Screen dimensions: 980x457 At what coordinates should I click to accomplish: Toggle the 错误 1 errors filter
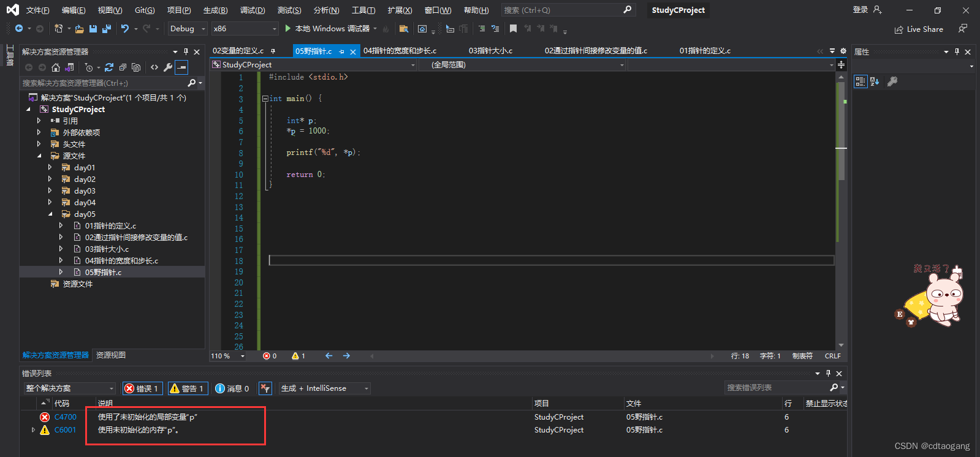click(x=142, y=388)
